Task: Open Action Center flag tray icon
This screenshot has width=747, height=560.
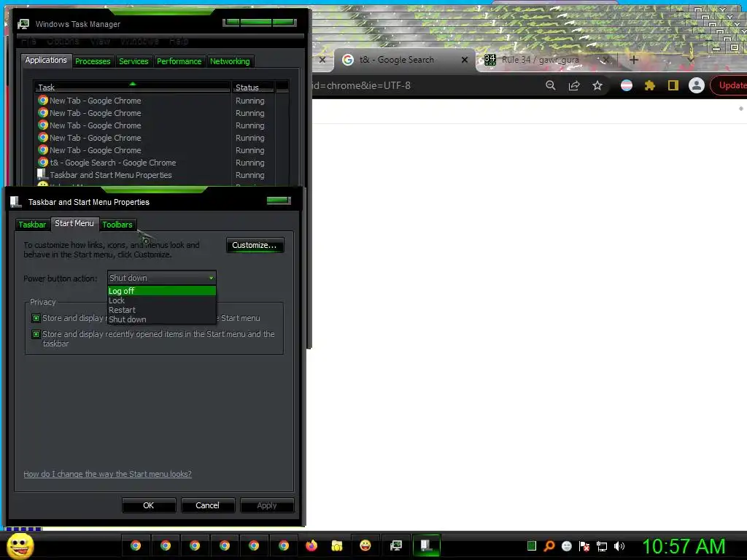Action: [584, 546]
